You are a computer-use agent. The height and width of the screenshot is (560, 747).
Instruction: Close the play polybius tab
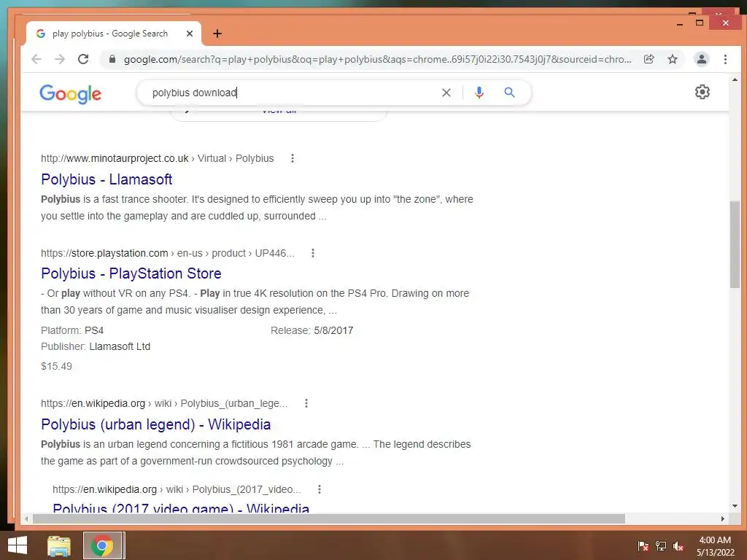189,34
